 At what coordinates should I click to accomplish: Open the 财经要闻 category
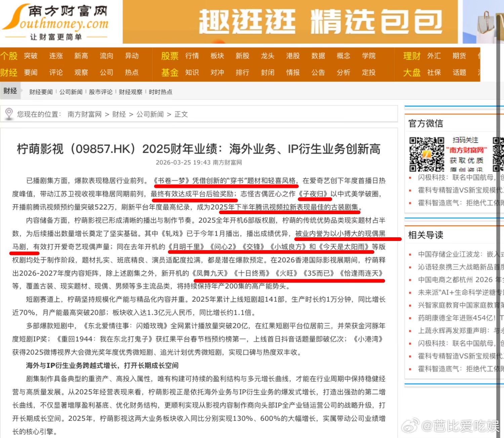tap(40, 92)
